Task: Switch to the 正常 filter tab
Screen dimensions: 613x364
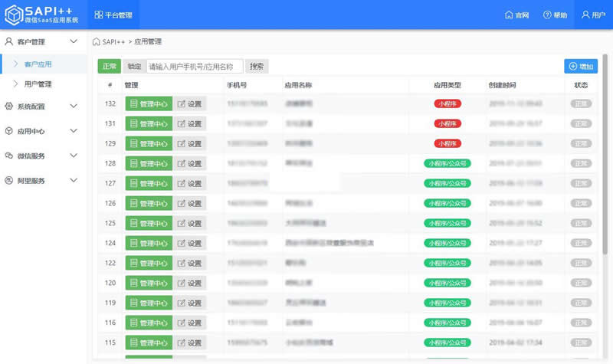Action: [x=110, y=67]
